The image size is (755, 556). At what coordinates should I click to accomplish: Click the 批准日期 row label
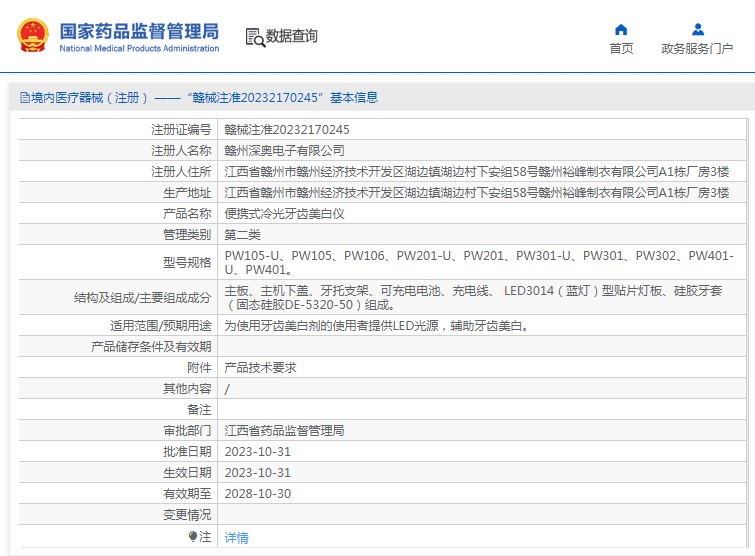tap(187, 452)
